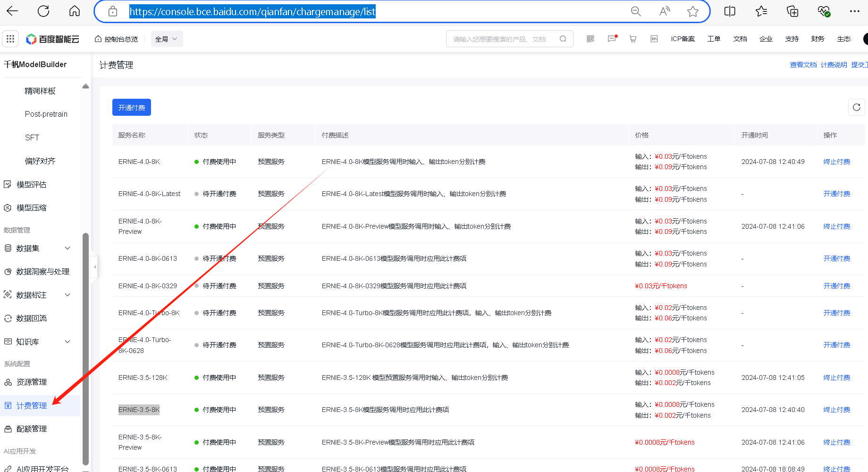
Task: Click 终止付费 for ERNIE-3.5-8K
Action: (x=836, y=410)
